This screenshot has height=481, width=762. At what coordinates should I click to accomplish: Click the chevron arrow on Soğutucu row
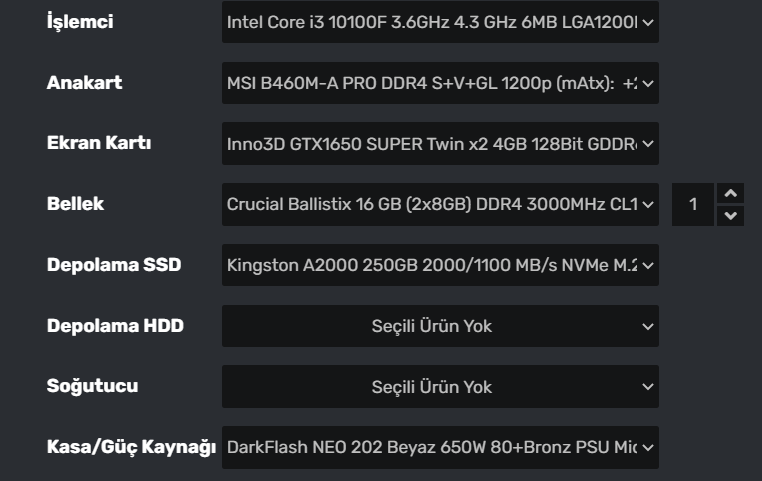(648, 387)
